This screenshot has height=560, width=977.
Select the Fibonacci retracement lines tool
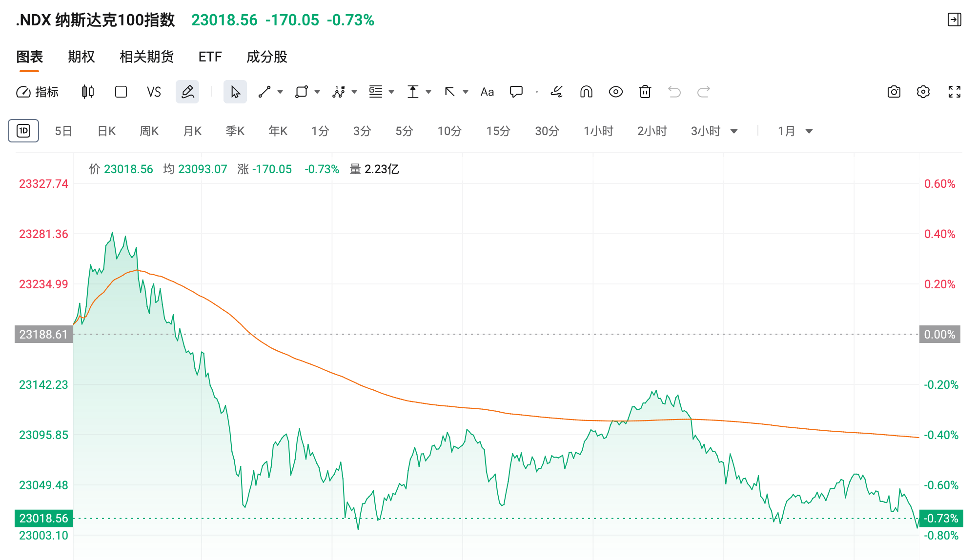tap(376, 92)
